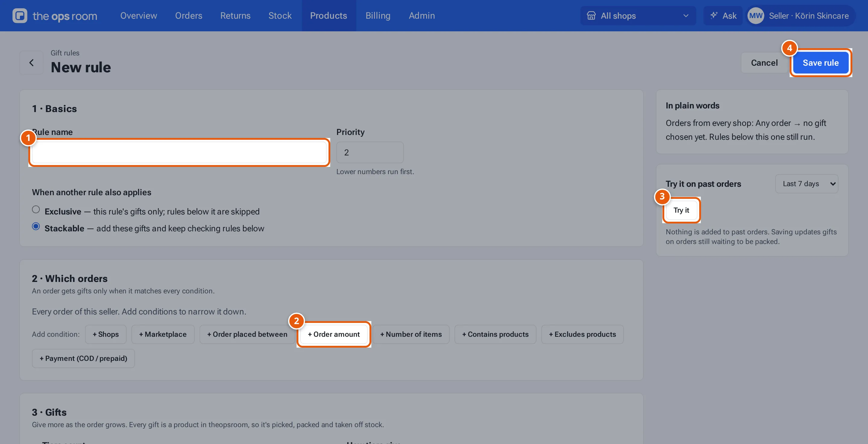Open the Orders tab

click(x=188, y=16)
